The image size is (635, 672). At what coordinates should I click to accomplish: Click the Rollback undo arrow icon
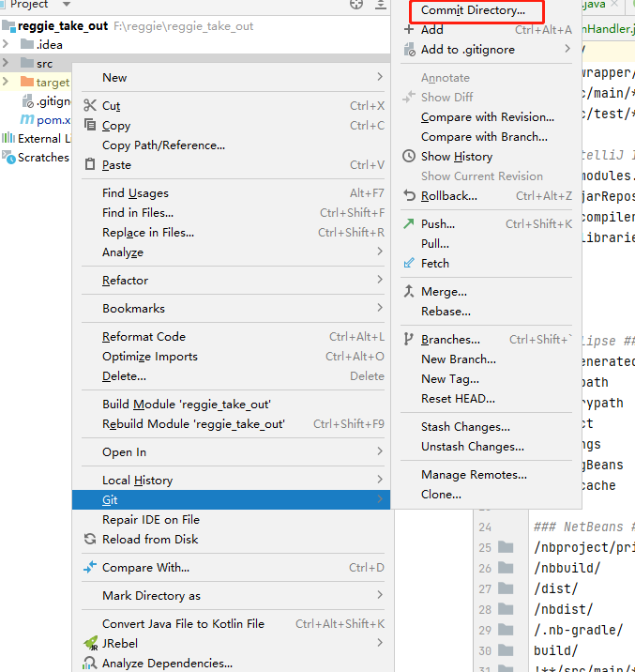(x=409, y=196)
